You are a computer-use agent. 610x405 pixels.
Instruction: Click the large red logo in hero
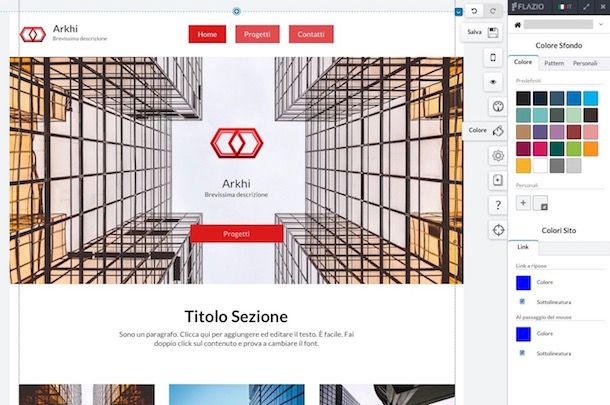pos(237,143)
